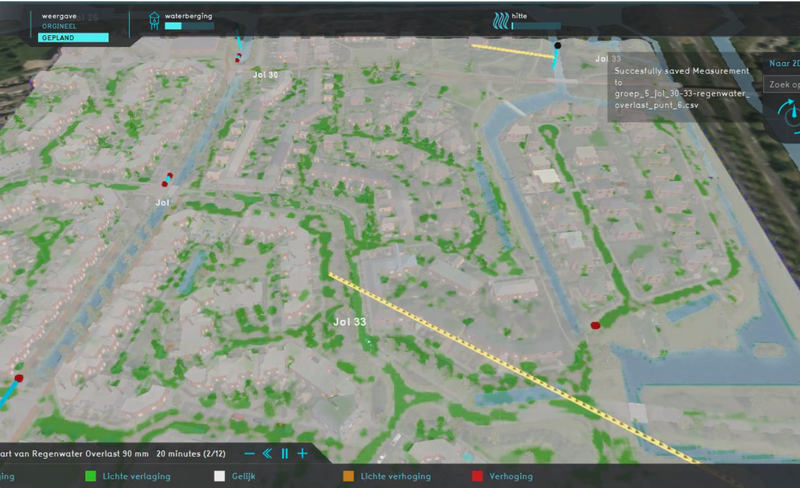Screen dimensions: 800x488
Task: Click the Jol 33 map label
Action: [x=349, y=321]
